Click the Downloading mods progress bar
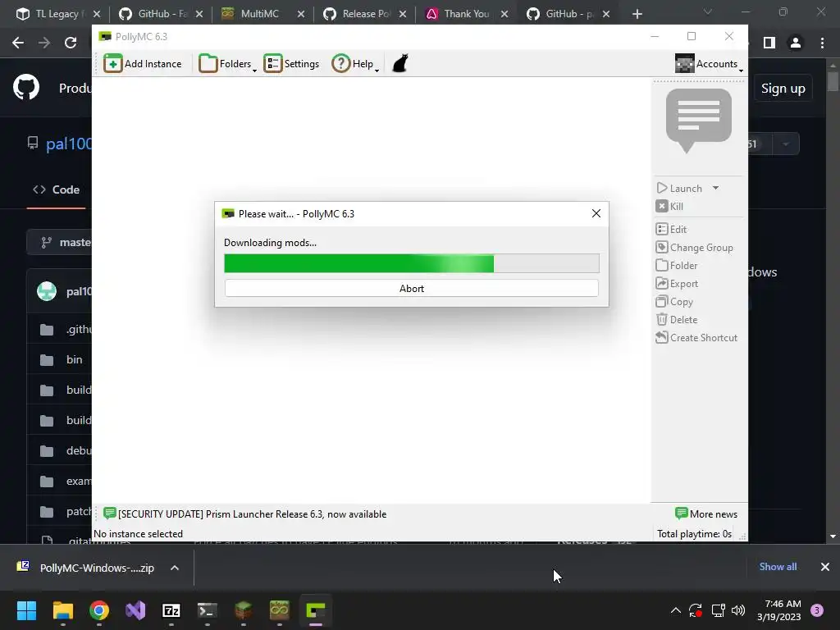The height and width of the screenshot is (630, 840). (412, 263)
